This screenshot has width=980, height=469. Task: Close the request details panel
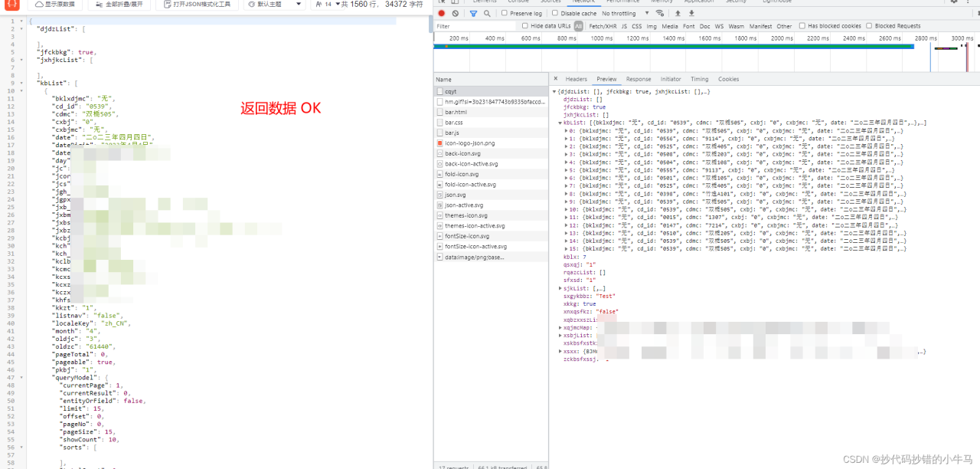(556, 79)
